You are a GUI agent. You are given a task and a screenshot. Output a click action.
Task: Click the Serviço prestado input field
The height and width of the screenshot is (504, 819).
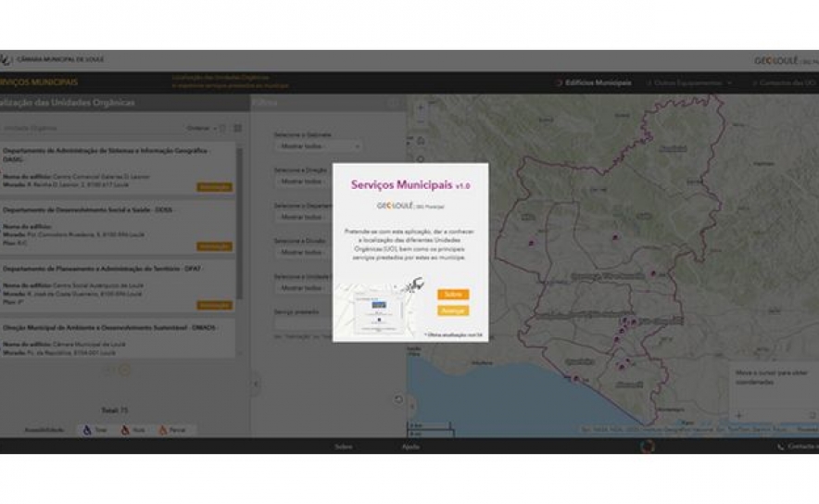[x=303, y=323]
